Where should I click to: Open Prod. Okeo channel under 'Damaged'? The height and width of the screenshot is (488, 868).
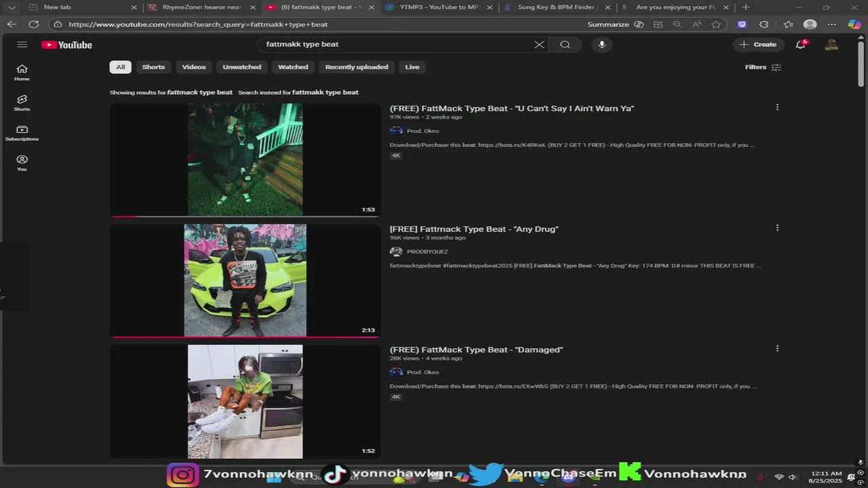point(422,372)
